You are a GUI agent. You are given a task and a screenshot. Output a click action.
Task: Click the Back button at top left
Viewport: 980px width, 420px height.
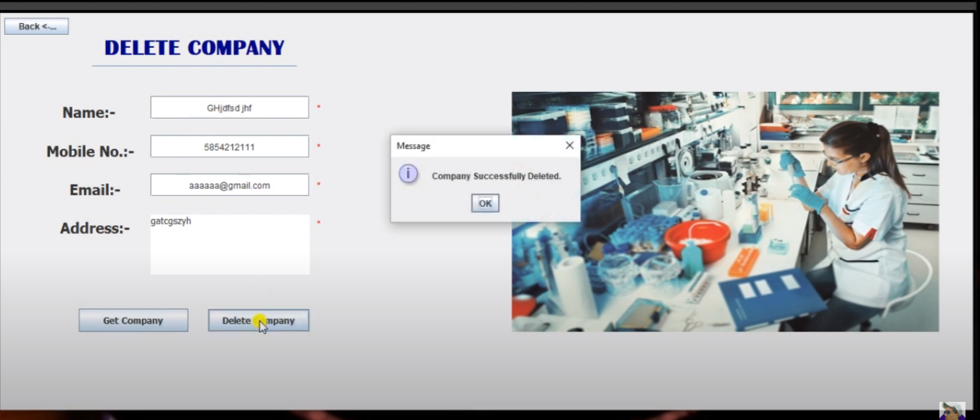(x=36, y=25)
